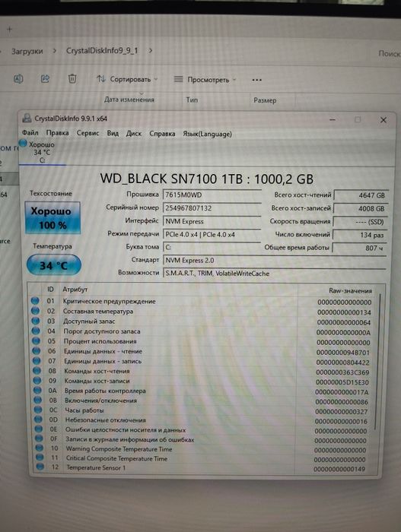Viewport: 401px width, 532px height.
Task: Click the share icon in the Explorer toolbar
Action: (x=45, y=79)
